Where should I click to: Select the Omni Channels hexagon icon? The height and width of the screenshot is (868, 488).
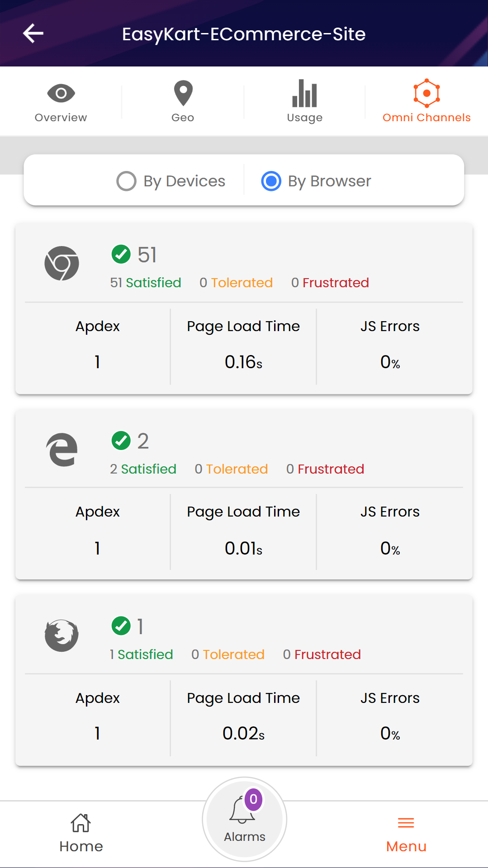[x=426, y=93]
